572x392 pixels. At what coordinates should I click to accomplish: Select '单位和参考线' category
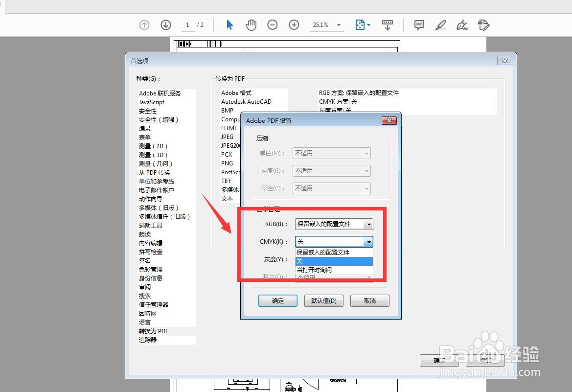click(x=157, y=182)
